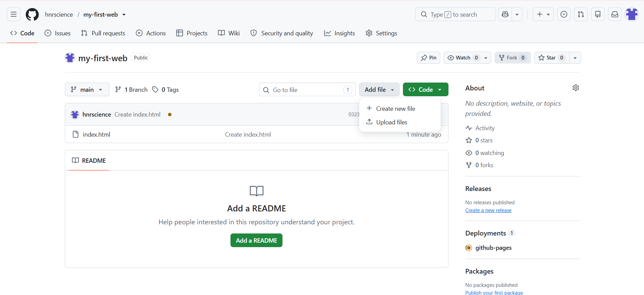644x295 pixels.
Task: Star the repository
Action: (552, 58)
